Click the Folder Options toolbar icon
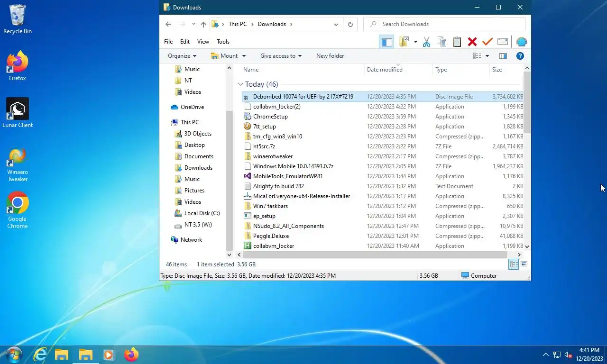This screenshot has height=364, width=607. (x=404, y=42)
